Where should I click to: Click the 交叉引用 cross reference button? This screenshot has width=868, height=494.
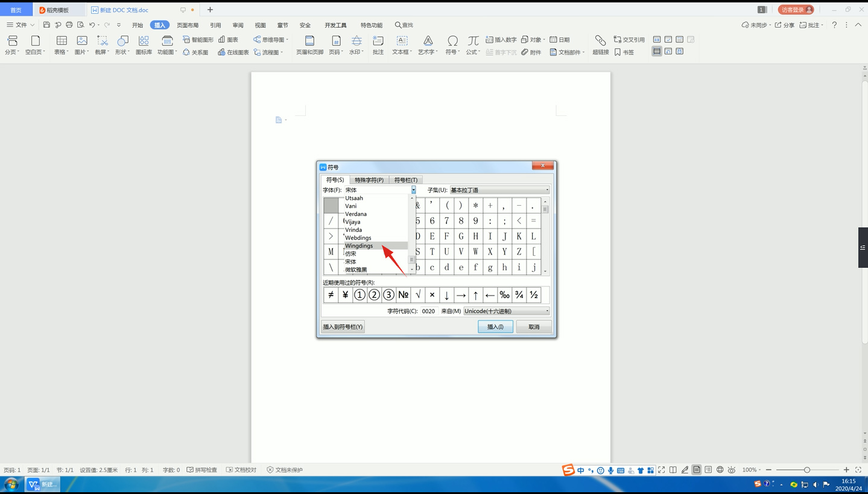tap(629, 39)
